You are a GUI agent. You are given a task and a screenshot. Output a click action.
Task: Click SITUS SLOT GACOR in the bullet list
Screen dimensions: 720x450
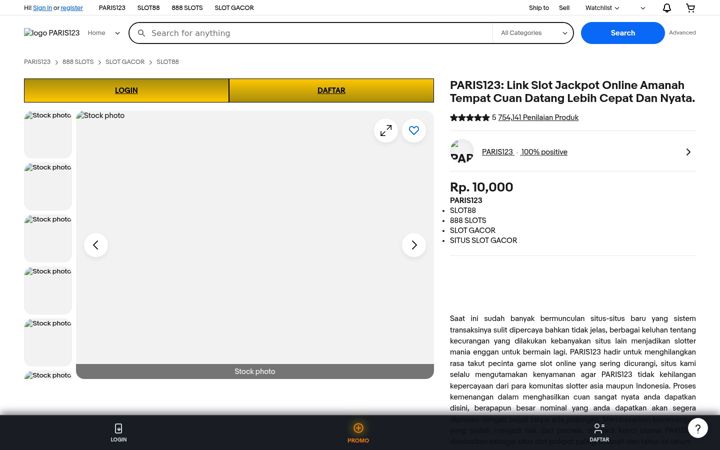point(484,241)
